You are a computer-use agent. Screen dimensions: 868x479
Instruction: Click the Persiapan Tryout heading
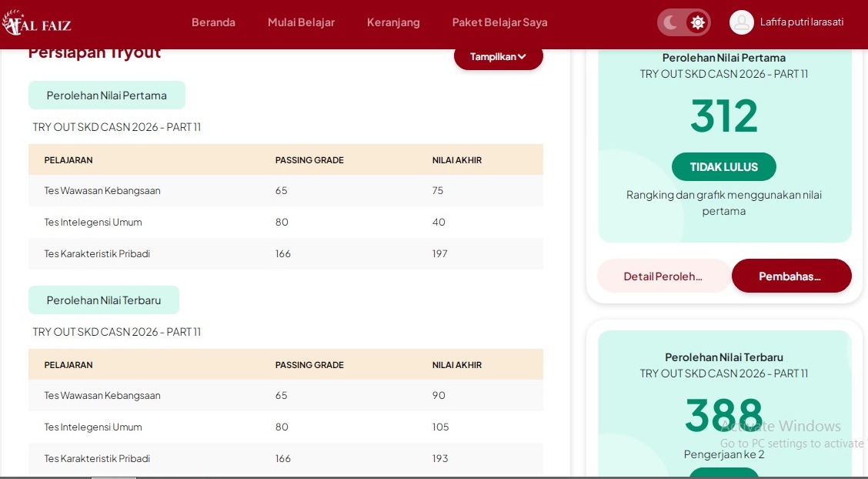tap(95, 54)
